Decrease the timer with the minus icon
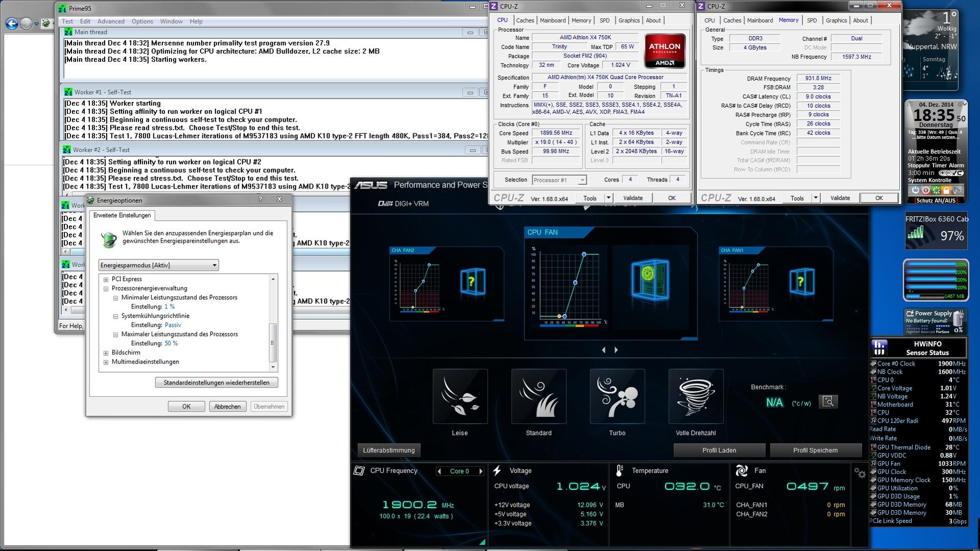980x551 pixels. coord(949,173)
